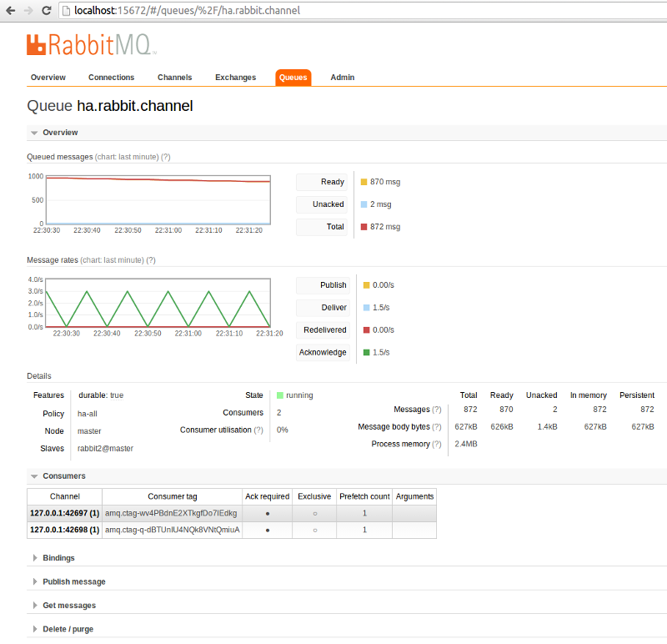Click the Message rates zigzag chart
This screenshot has width=667, height=644.
[x=158, y=303]
